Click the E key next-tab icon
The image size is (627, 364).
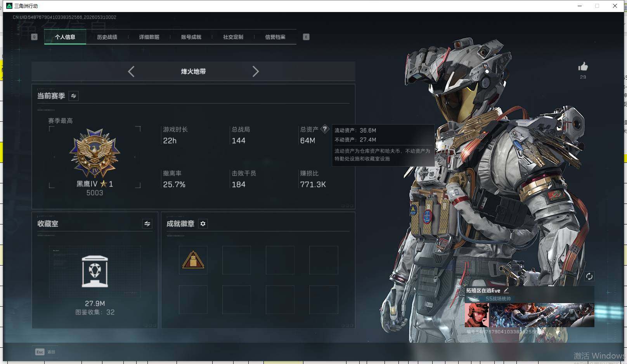click(x=306, y=37)
